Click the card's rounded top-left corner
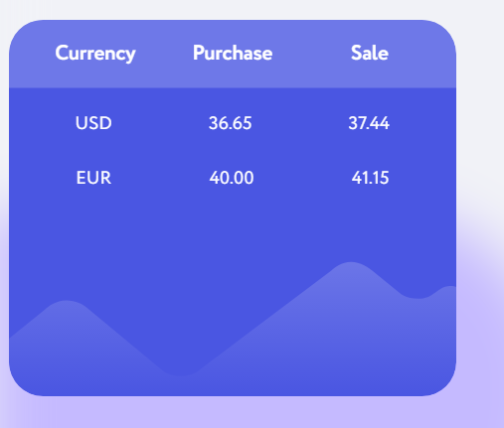The height and width of the screenshot is (428, 504). pos(23,34)
